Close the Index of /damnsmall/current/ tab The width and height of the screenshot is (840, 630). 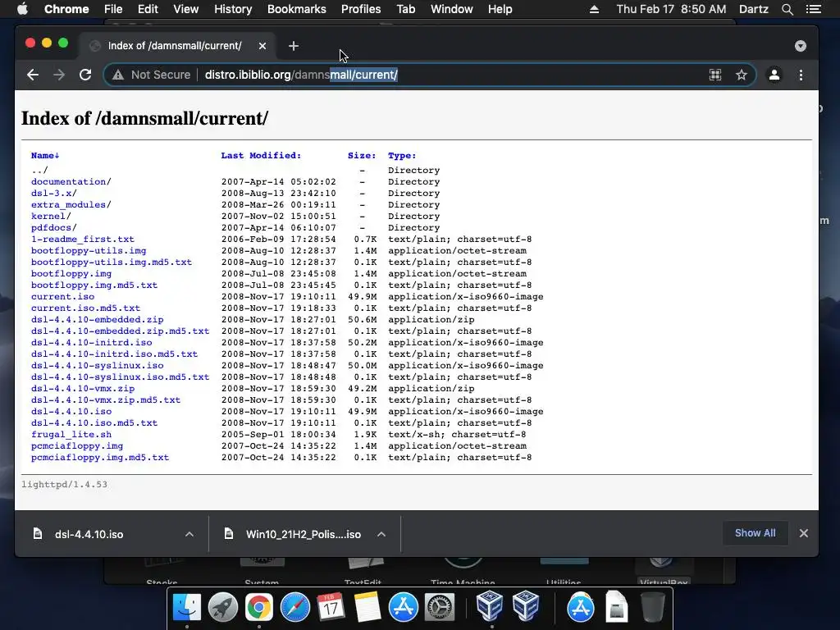pyautogui.click(x=262, y=46)
